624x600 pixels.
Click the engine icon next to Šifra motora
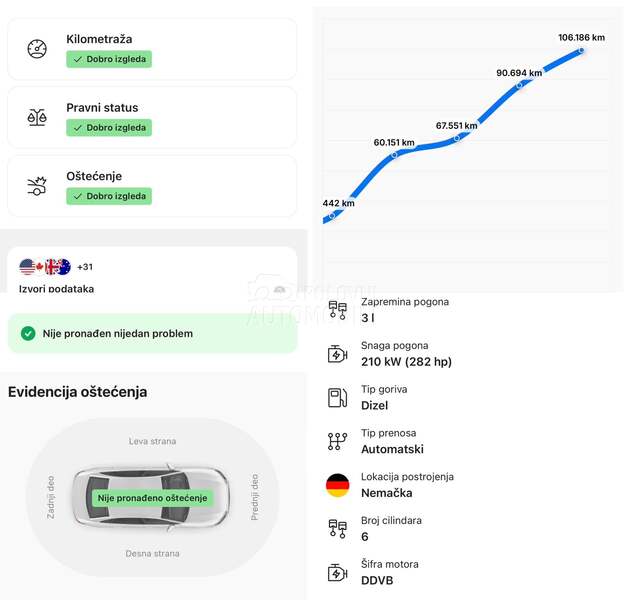click(x=337, y=573)
